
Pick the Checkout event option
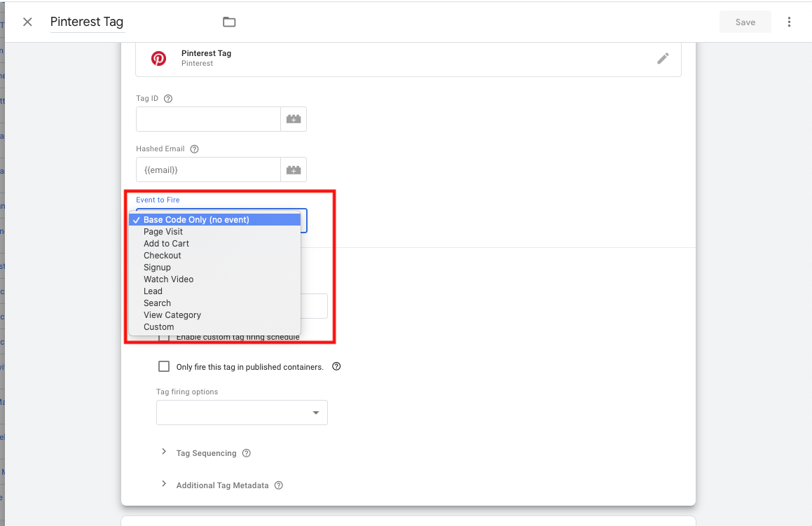coord(215,255)
